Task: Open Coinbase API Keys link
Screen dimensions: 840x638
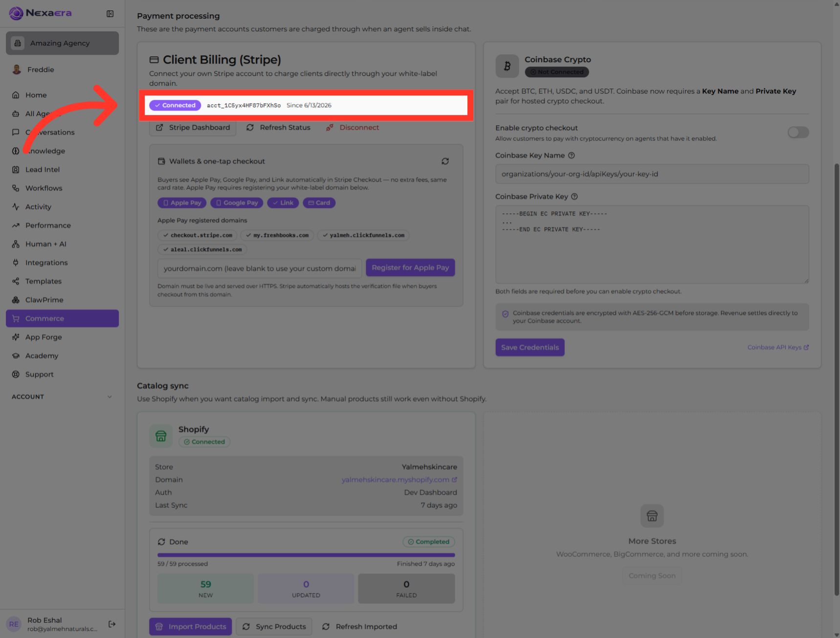Action: [777, 347]
